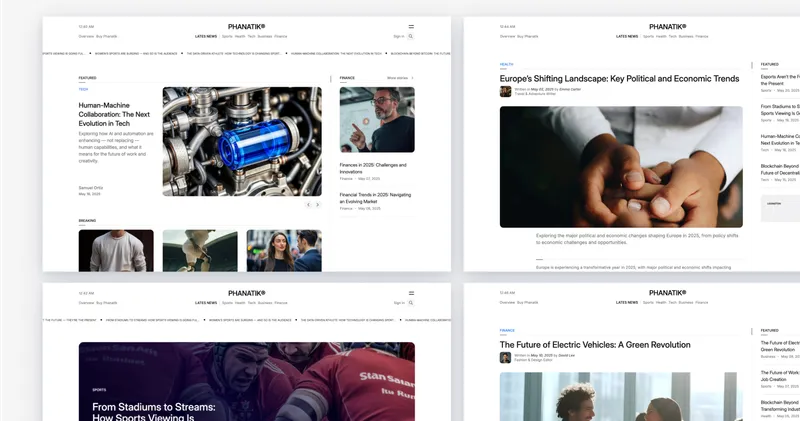Viewport: 800px width, 421px height.
Task: Click Emma Carter's author avatar
Action: coord(505,91)
